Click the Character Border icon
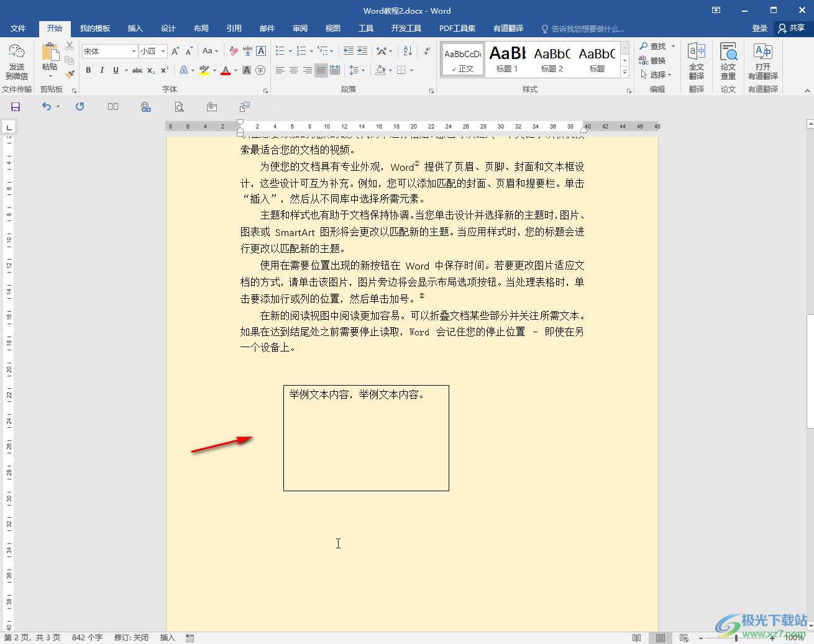814x644 pixels. (261, 51)
